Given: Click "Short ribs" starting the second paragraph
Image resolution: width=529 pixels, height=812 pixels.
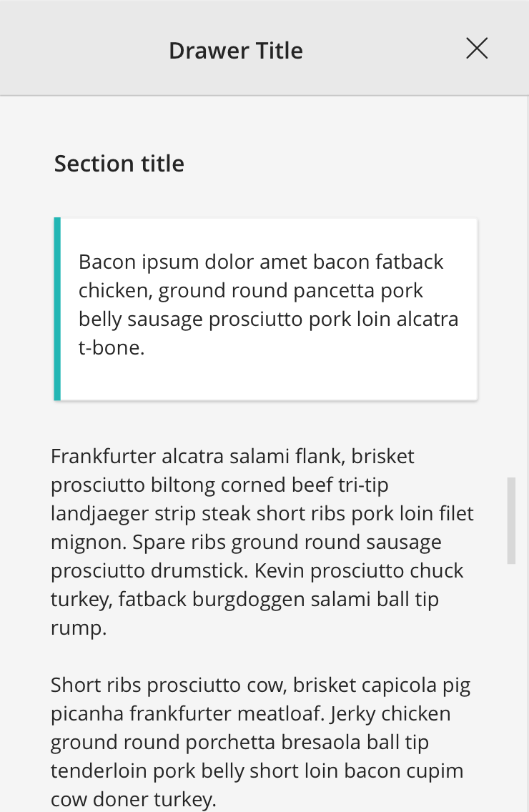Looking at the screenshot, I should (x=96, y=685).
